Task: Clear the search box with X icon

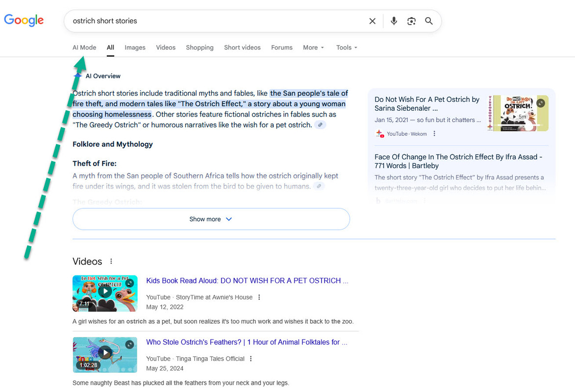Action: pos(372,21)
